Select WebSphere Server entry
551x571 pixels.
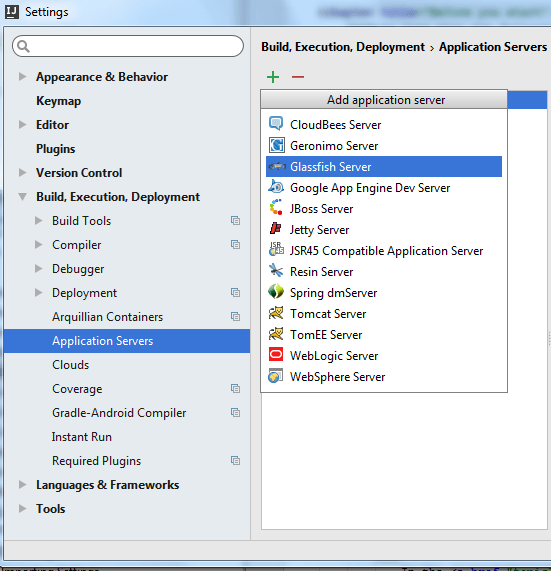(384, 377)
